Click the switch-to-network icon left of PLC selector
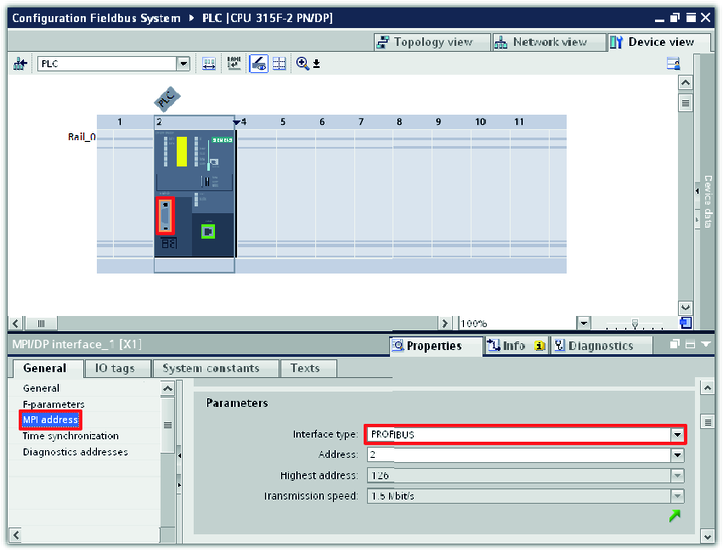723x553 pixels. coord(20,63)
